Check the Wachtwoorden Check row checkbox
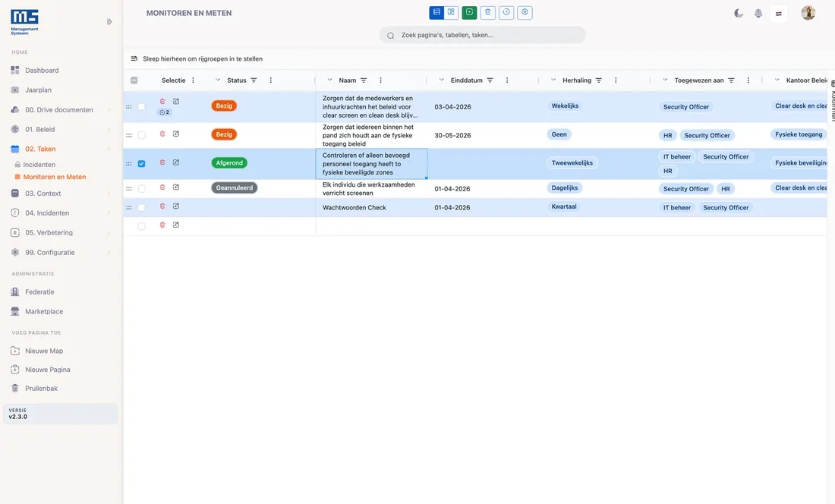This screenshot has height=504, width=835. pyautogui.click(x=141, y=207)
